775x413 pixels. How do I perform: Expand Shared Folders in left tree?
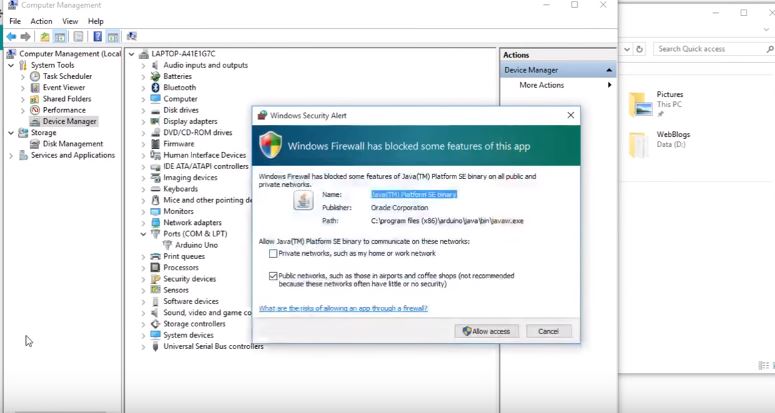23,99
